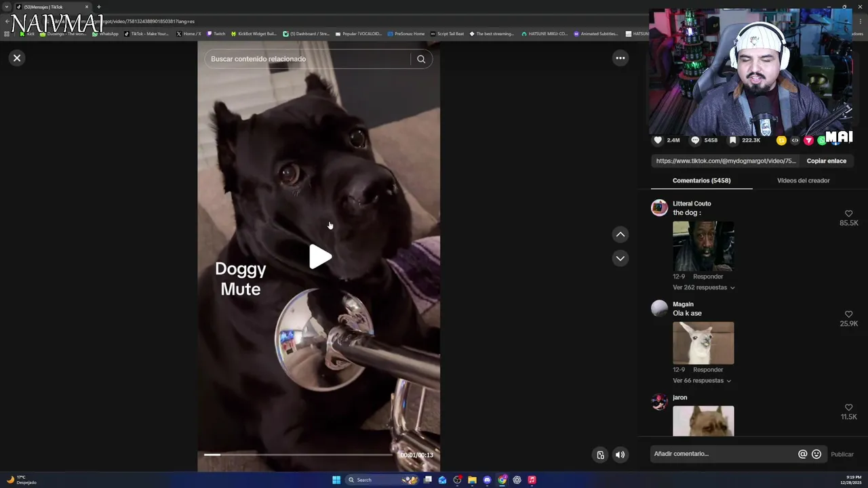This screenshot has width=868, height=488.
Task: Share via the red send-to-friends icon
Action: click(808, 140)
